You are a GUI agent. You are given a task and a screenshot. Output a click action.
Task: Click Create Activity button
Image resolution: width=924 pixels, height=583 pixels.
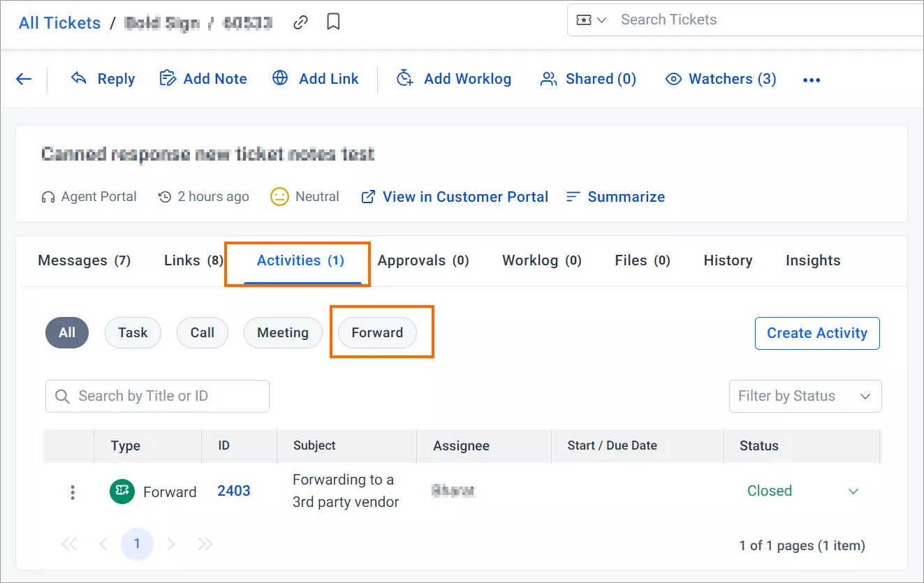(x=817, y=333)
